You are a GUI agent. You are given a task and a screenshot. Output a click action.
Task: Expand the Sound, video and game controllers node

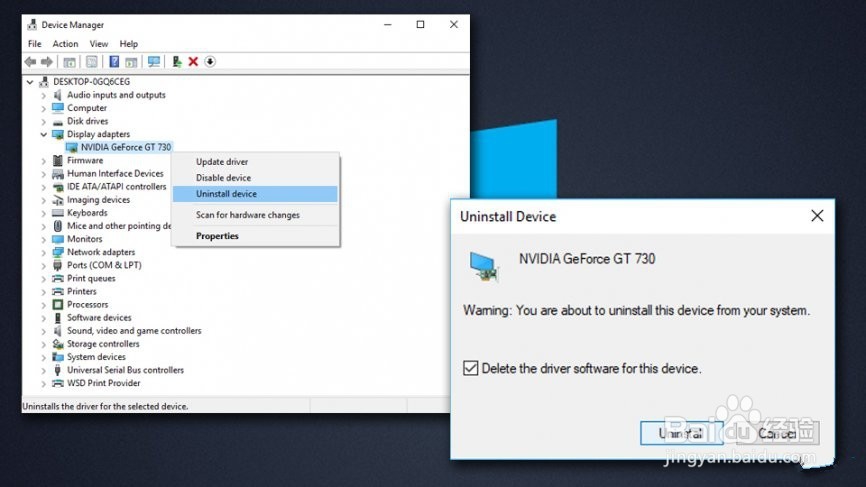[44, 331]
